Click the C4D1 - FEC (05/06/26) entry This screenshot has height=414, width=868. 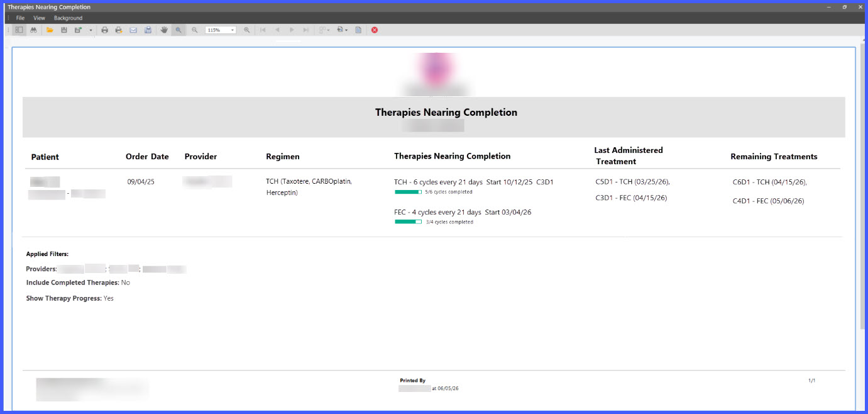768,201
